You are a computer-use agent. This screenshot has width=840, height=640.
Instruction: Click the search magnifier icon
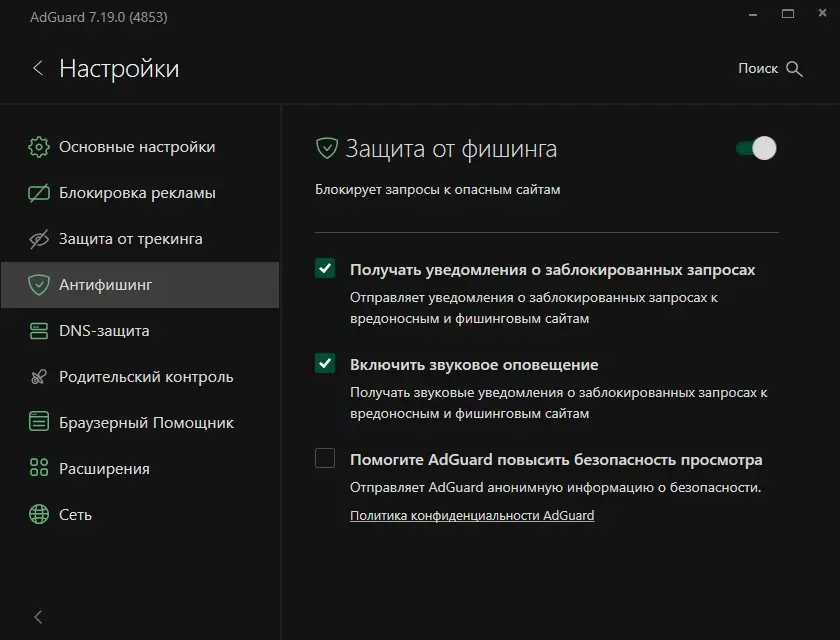[795, 69]
